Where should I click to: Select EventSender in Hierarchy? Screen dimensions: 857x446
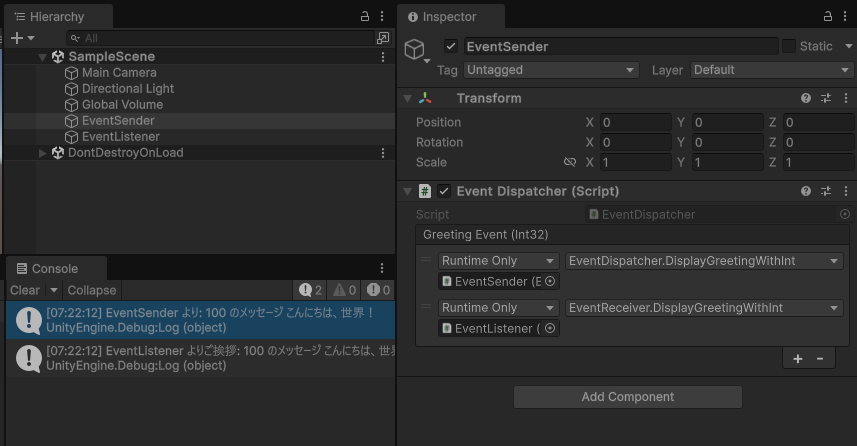(x=118, y=121)
